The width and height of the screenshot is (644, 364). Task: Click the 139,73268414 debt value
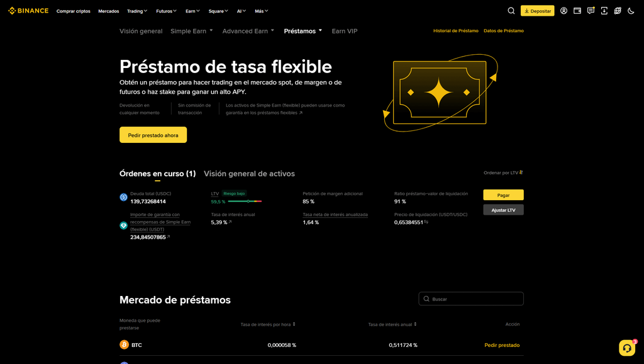(148, 201)
